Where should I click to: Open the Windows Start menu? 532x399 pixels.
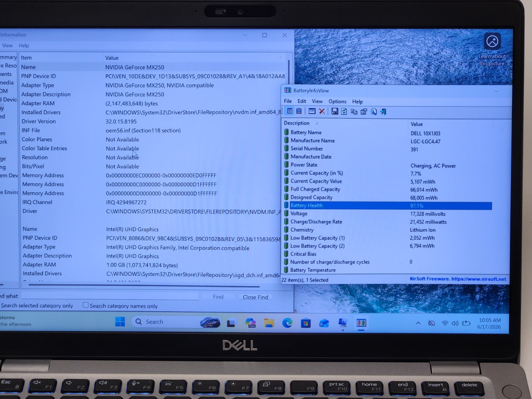pyautogui.click(x=120, y=322)
